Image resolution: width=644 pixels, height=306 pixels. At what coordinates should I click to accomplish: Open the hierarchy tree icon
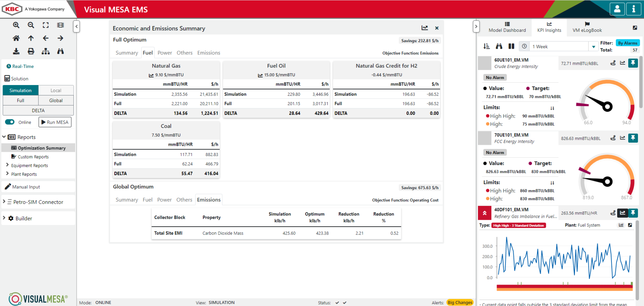tap(46, 51)
